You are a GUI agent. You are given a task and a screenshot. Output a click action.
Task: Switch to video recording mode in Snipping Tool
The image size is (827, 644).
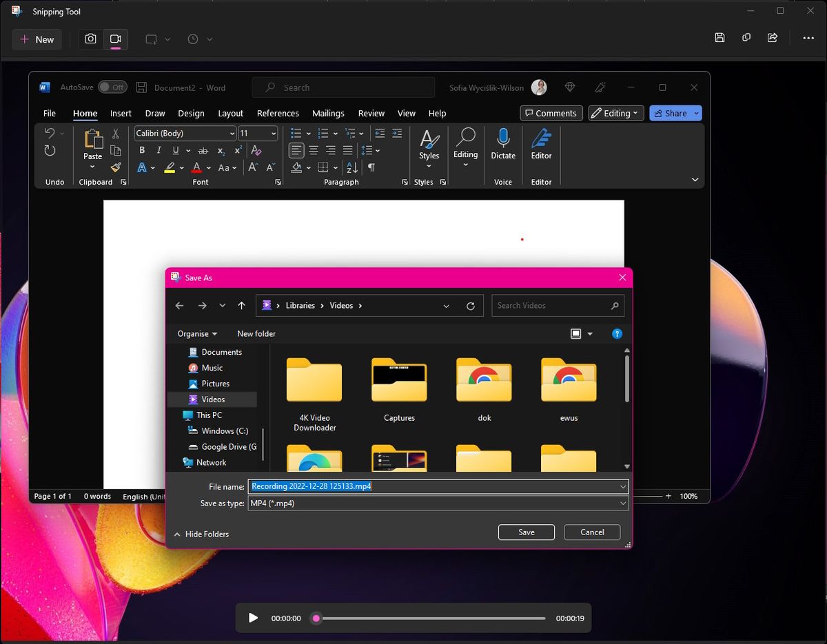[116, 39]
